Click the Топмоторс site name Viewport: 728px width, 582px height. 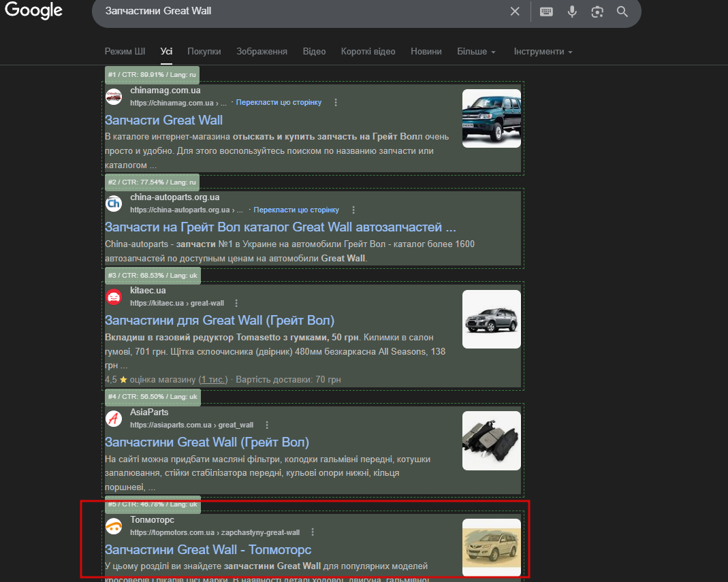(x=152, y=519)
